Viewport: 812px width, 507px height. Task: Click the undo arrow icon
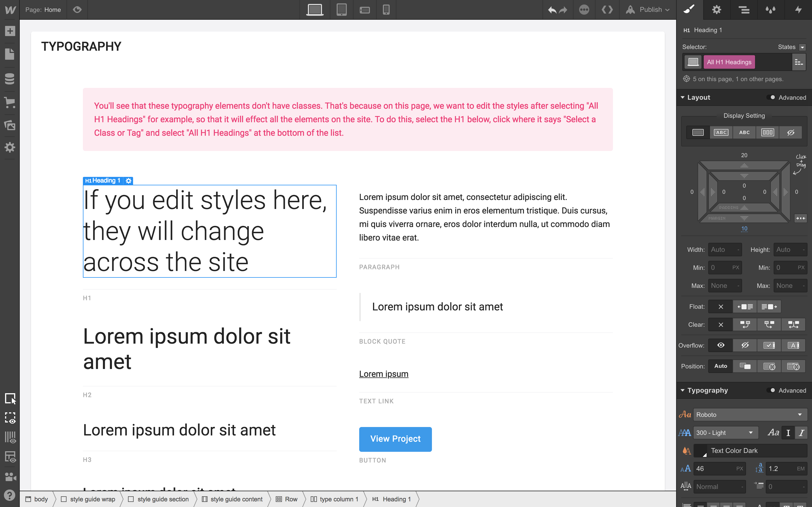[552, 9]
